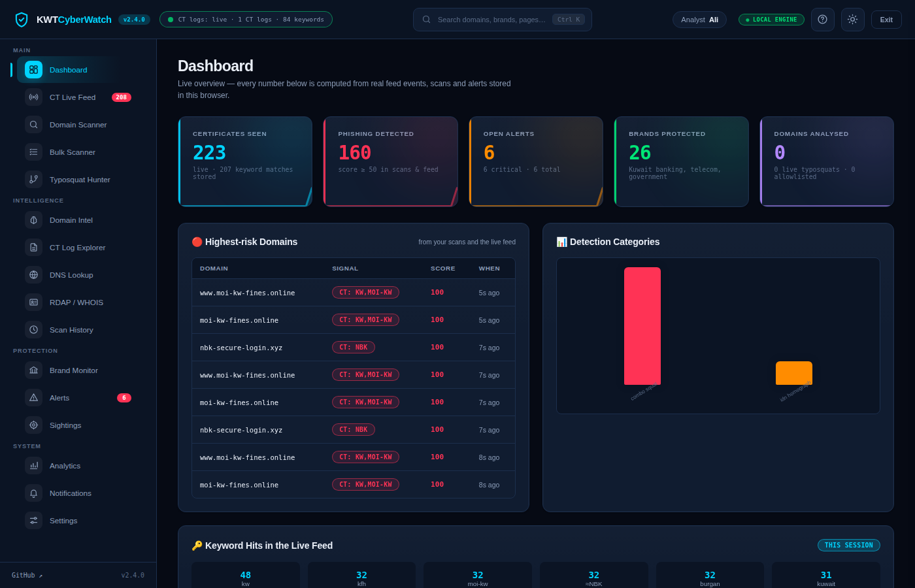915x588 pixels.
Task: Click the Exit button
Action: (x=886, y=20)
